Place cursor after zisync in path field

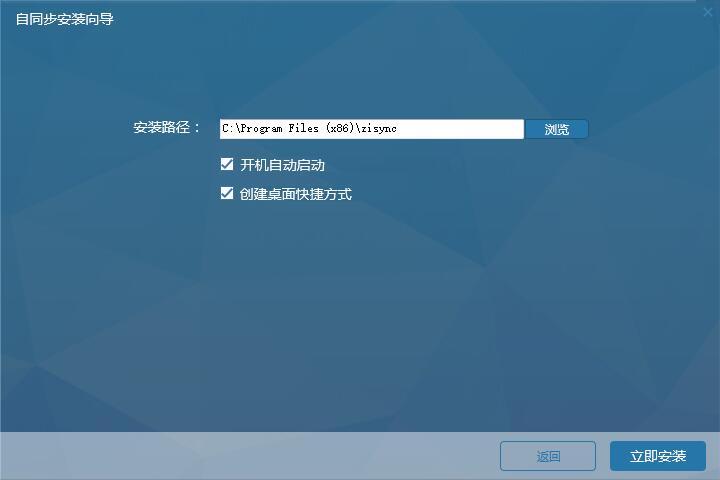[398, 129]
